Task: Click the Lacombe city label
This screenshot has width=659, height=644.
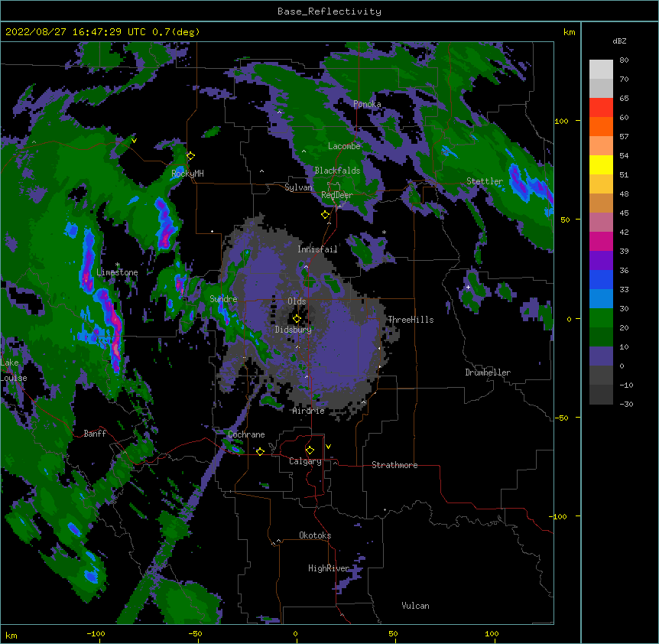Action: click(x=344, y=146)
